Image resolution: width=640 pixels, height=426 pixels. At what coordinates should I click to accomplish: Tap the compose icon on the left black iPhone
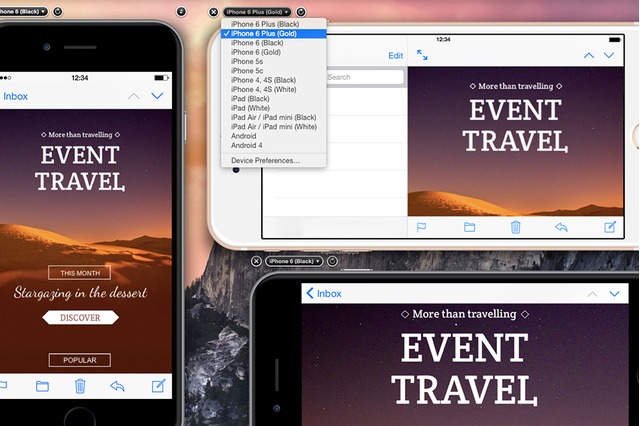[158, 386]
